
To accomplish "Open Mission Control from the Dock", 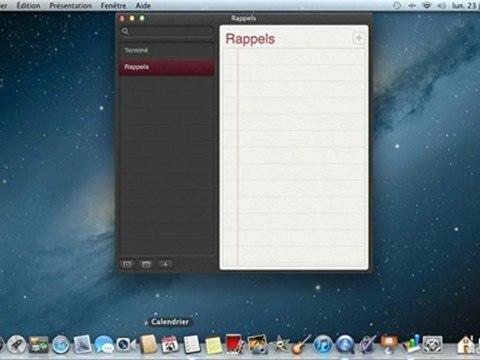I will click(x=39, y=344).
